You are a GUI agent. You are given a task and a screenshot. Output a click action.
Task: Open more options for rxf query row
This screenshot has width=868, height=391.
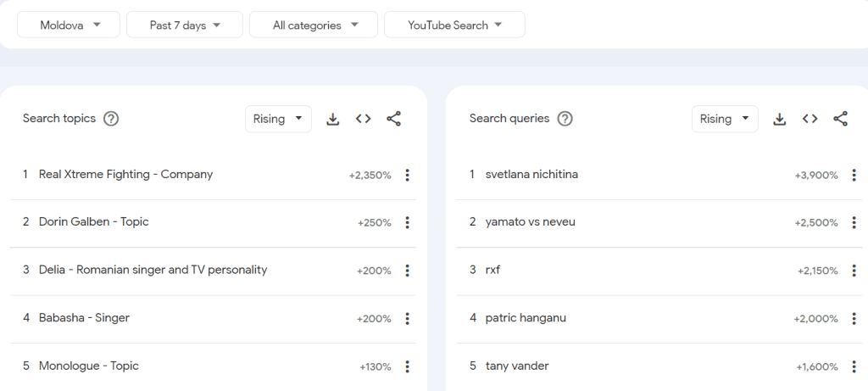[x=854, y=271]
